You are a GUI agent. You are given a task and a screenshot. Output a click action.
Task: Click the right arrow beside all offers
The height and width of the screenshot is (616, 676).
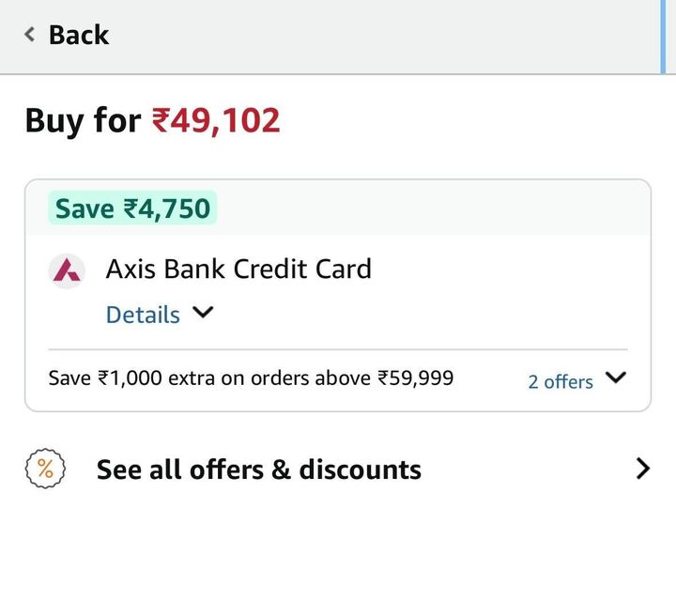(642, 469)
